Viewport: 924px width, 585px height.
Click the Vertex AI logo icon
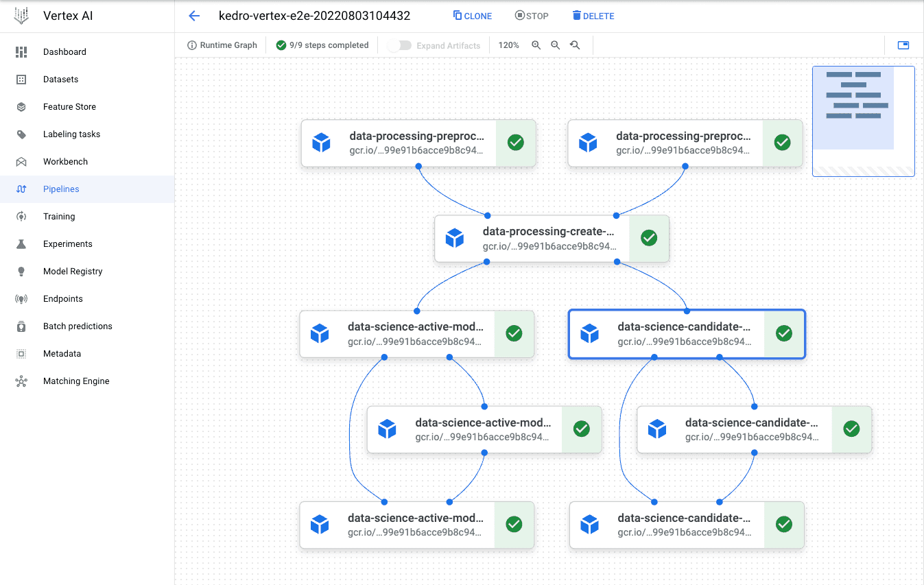[21, 16]
